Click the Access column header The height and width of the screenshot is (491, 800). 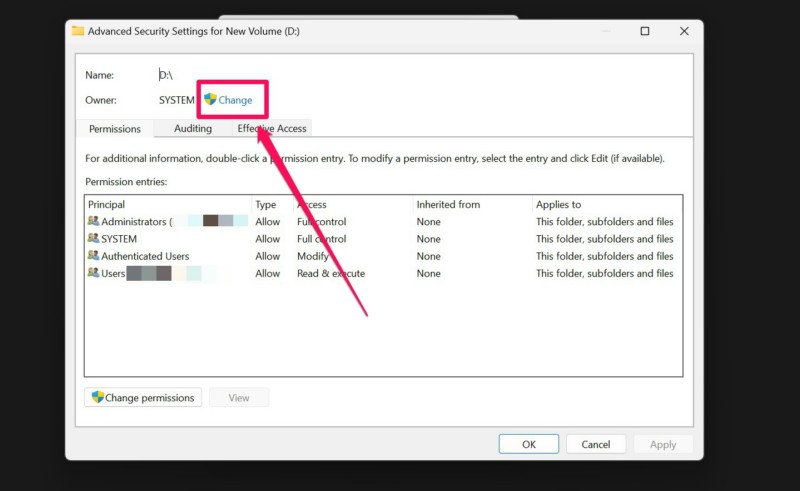[312, 204]
